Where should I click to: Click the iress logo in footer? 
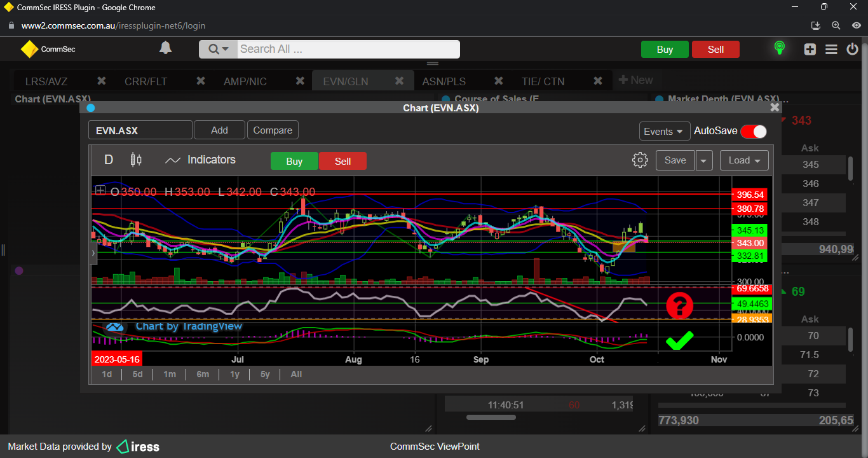point(138,447)
